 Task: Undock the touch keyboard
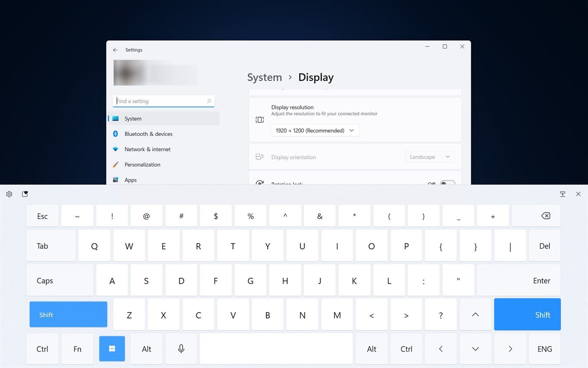coord(563,194)
